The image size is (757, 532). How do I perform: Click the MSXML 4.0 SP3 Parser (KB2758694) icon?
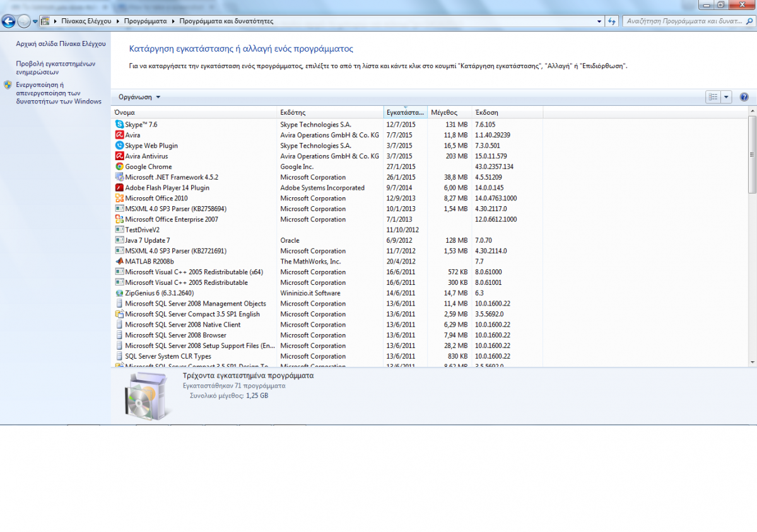119,209
